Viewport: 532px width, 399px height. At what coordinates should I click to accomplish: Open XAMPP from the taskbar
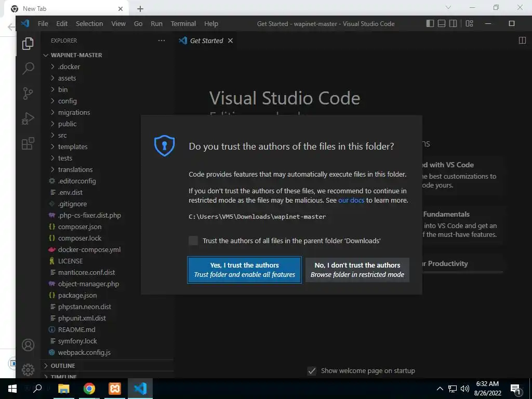click(x=115, y=389)
